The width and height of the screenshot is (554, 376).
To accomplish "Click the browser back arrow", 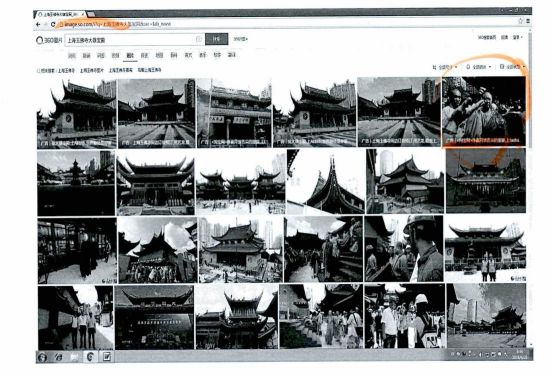I will pyautogui.click(x=38, y=24).
